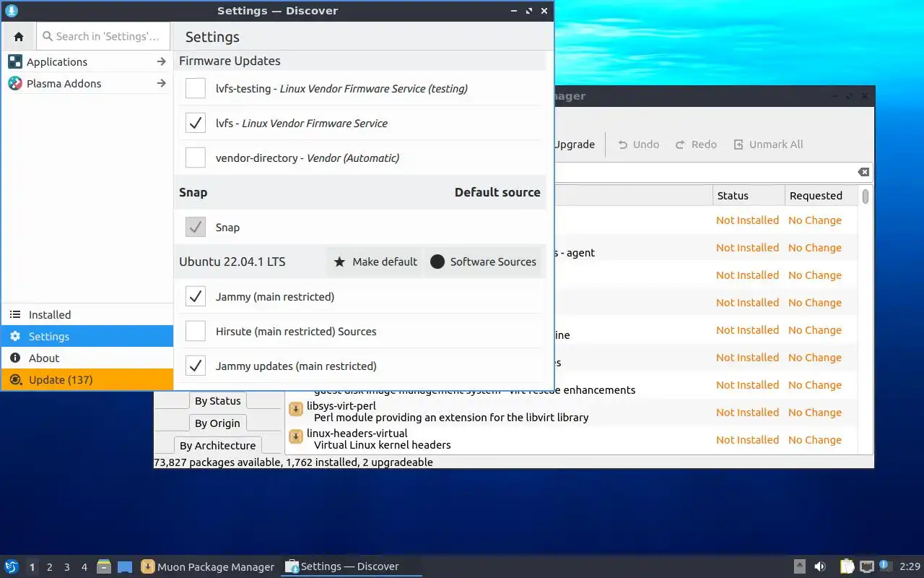Open Software Sources
This screenshot has height=578, width=924.
(483, 262)
